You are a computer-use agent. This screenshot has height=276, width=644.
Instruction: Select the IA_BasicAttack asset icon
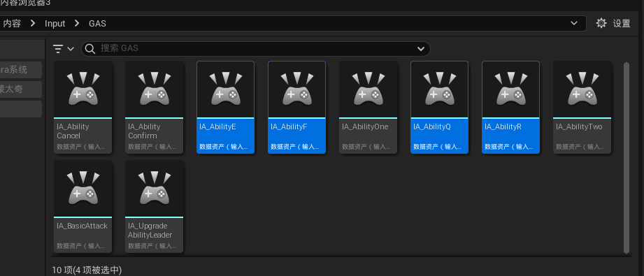[83, 189]
